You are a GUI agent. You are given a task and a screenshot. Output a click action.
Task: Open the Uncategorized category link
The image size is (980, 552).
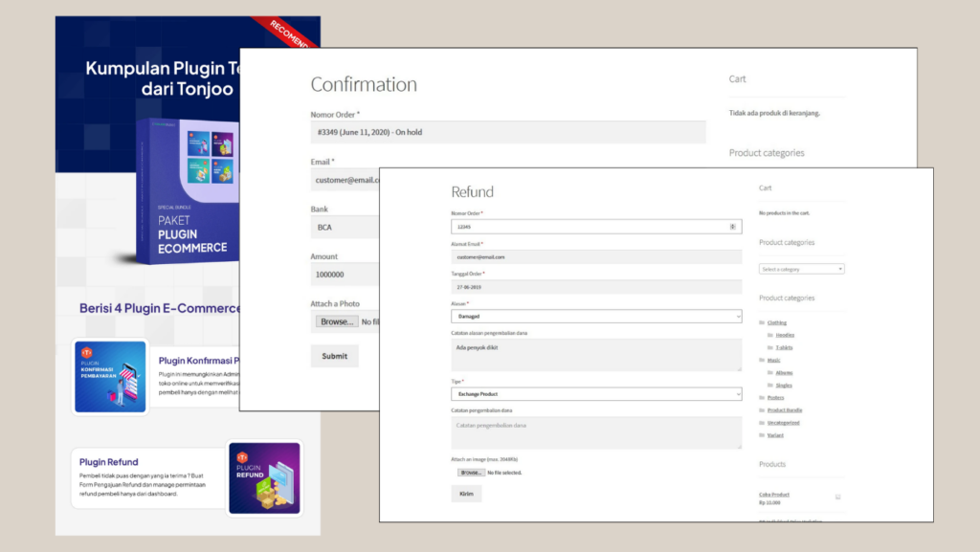point(783,423)
